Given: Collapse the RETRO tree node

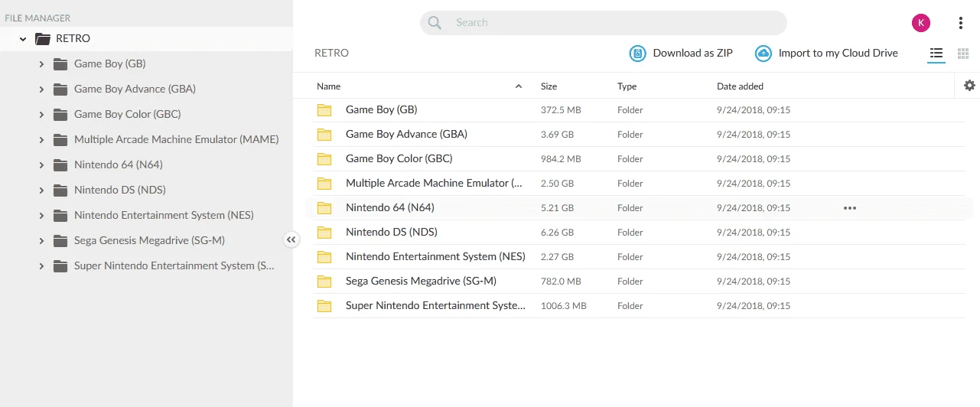Looking at the screenshot, I should coord(24,39).
